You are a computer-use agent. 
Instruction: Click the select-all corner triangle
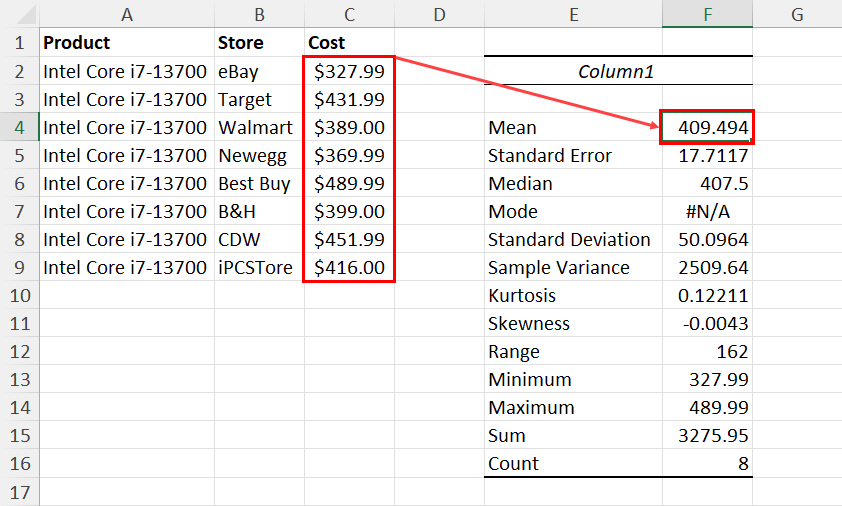pos(26,14)
